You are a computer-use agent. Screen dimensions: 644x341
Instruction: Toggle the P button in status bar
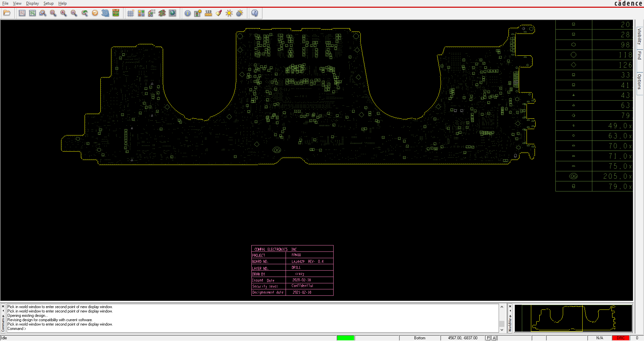coord(488,338)
